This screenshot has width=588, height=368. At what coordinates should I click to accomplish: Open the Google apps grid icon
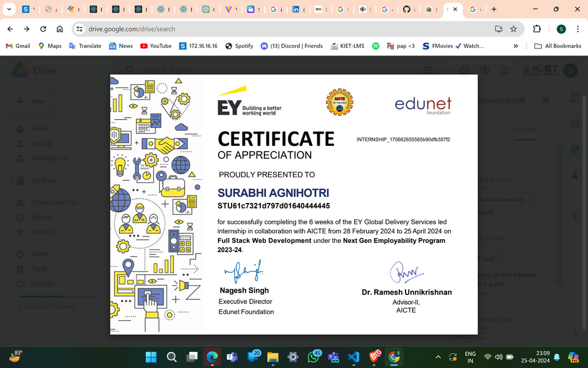504,70
